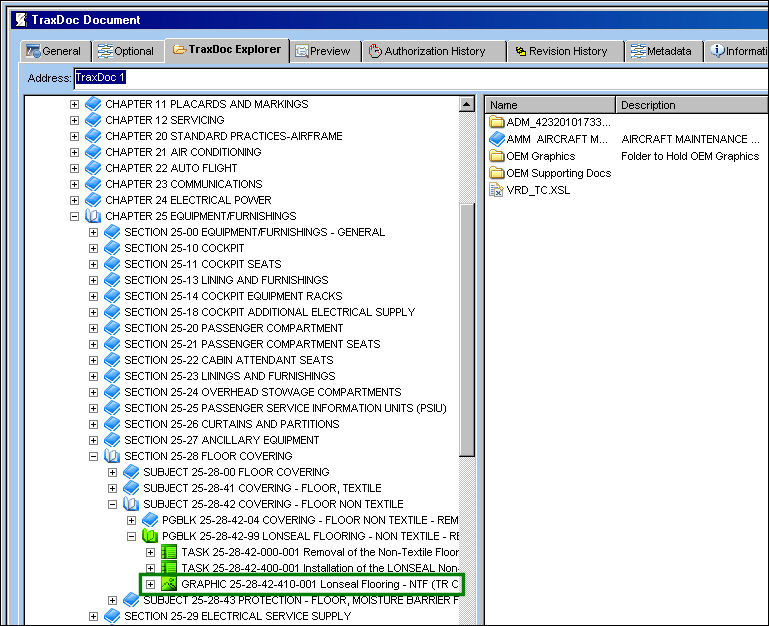The image size is (769, 626).
Task: Expand TASK 25-28-42-000-001 Removal node
Action: (151, 552)
